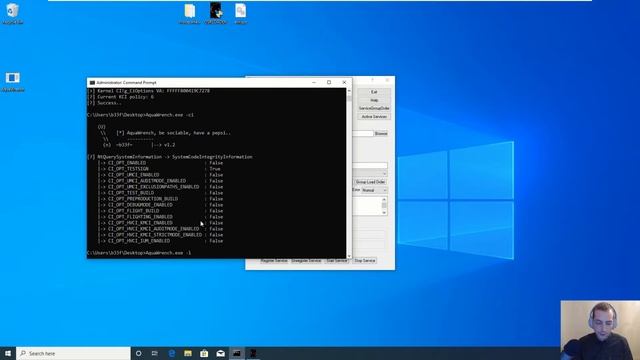Minimize the Administrator Command Prompt window
640x360 pixels.
point(314,82)
